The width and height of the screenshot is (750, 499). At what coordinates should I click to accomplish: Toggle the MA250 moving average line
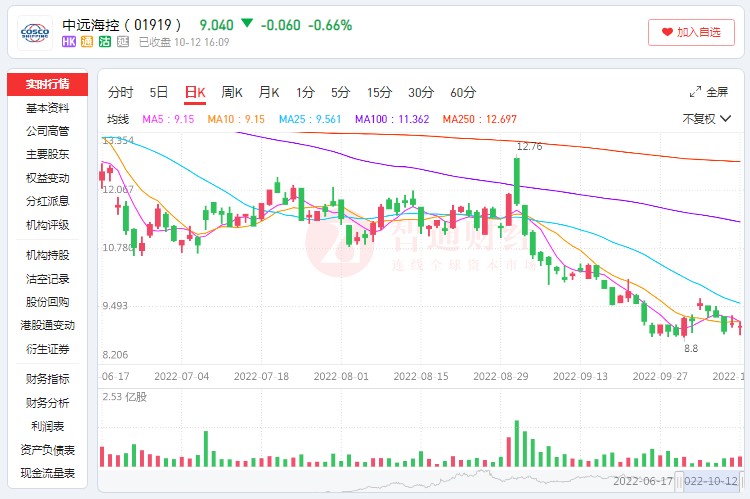coord(479,119)
